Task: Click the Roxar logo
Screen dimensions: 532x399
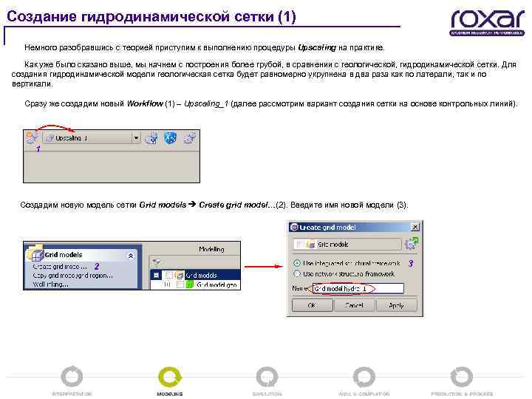Action: [x=488, y=22]
